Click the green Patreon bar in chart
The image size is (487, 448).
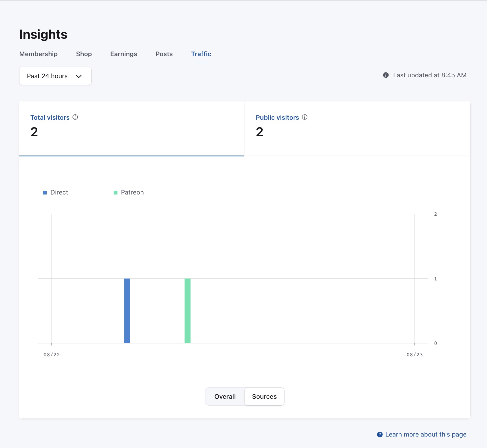coord(188,311)
